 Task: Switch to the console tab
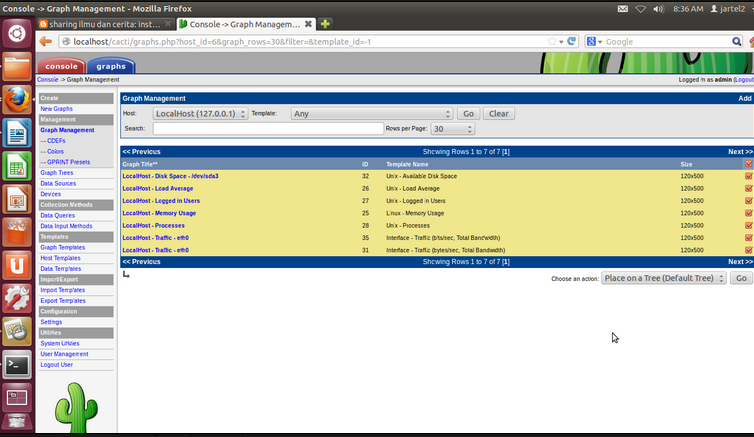click(62, 66)
